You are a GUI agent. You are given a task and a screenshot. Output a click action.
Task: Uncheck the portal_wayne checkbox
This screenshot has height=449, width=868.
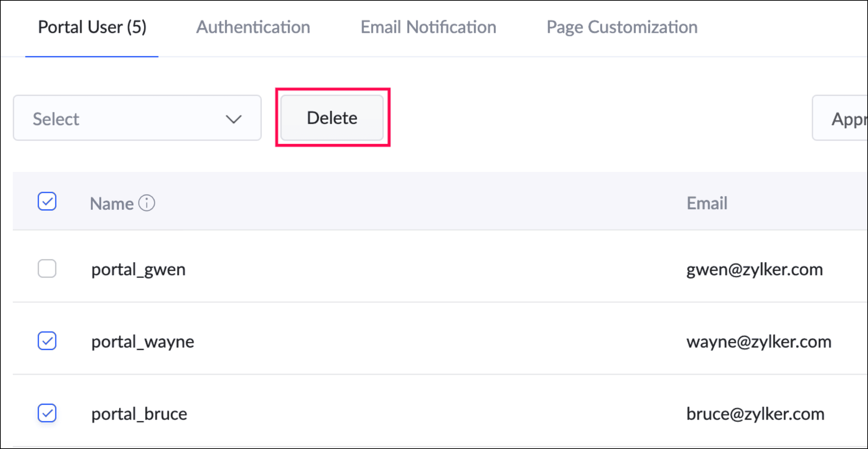[47, 341]
